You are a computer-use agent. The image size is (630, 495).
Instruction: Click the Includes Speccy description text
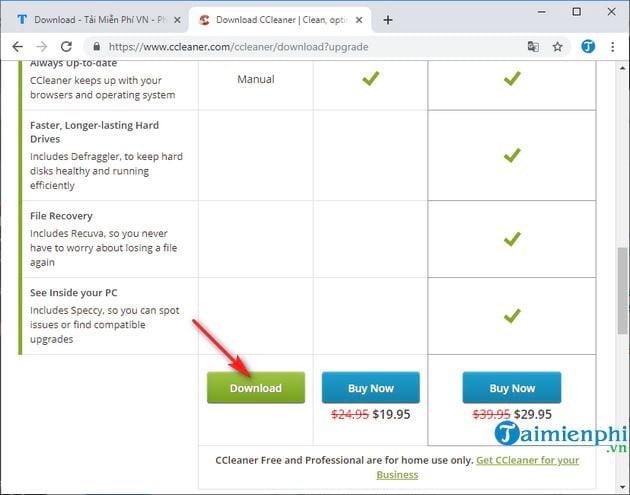pos(104,325)
